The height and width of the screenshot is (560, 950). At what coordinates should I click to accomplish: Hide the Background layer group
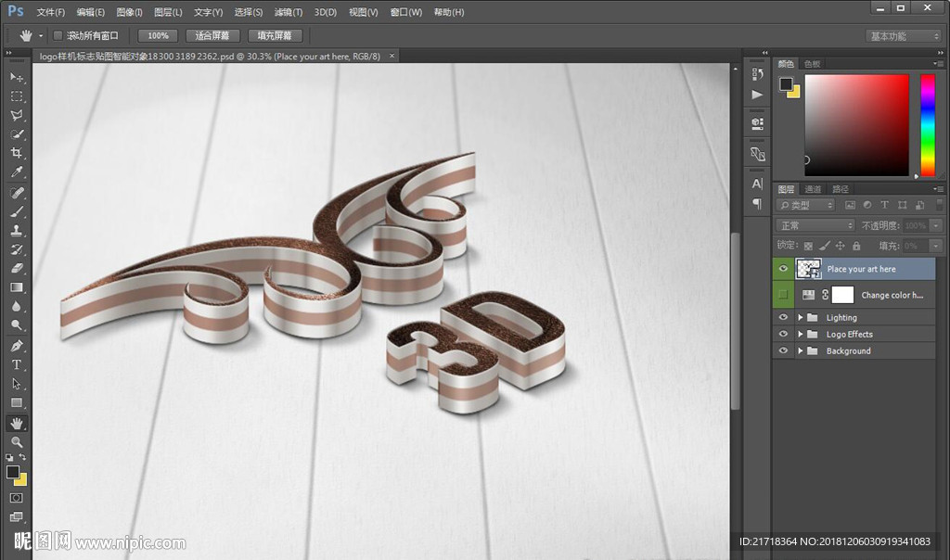coord(784,351)
